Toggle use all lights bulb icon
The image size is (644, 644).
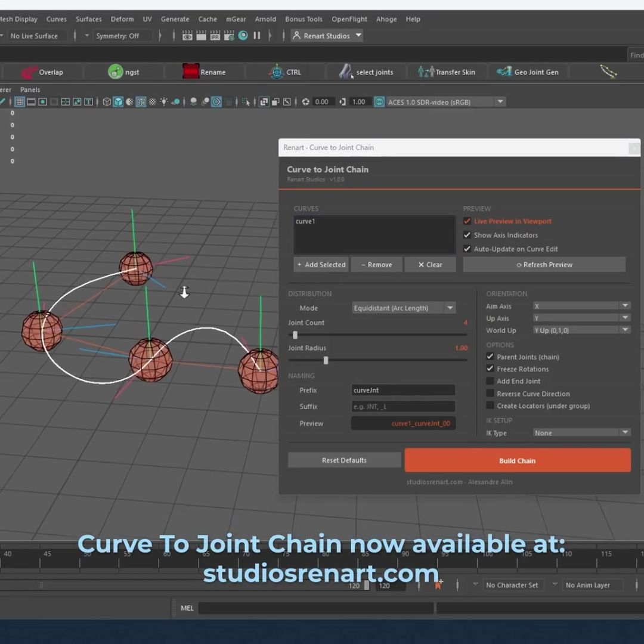(x=164, y=102)
